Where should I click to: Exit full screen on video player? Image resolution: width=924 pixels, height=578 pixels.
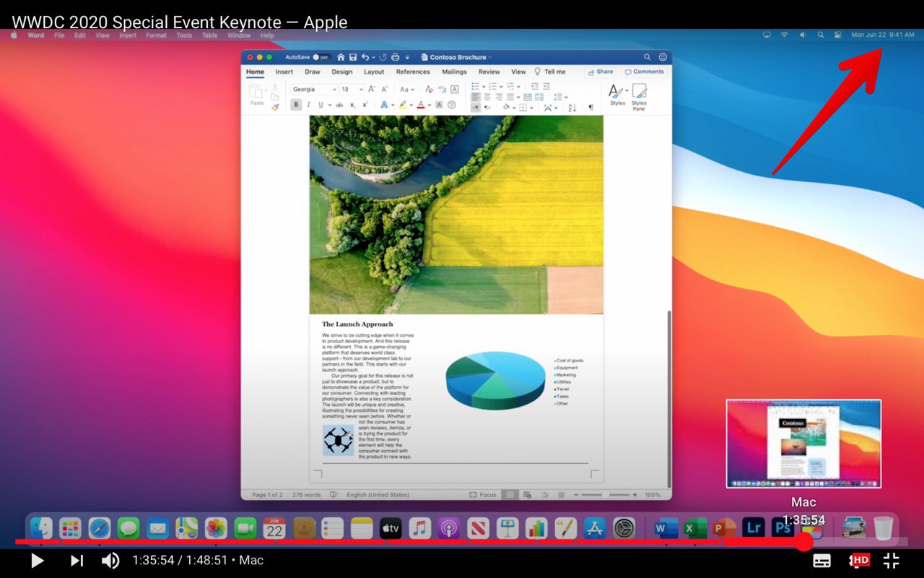[892, 560]
